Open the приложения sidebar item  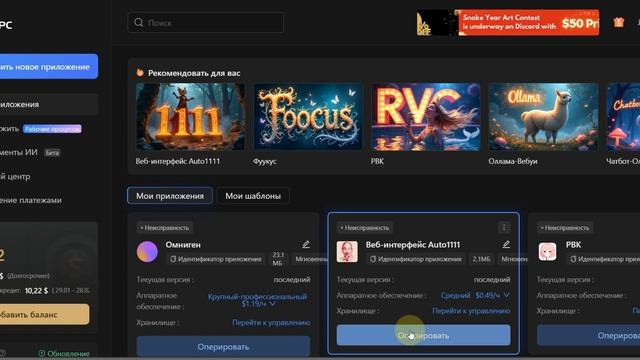[49, 104]
